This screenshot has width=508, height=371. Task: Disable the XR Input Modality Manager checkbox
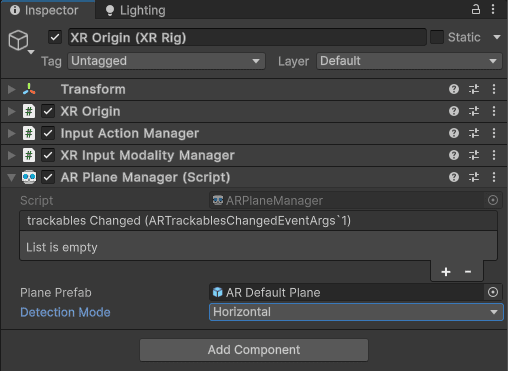click(x=48, y=155)
